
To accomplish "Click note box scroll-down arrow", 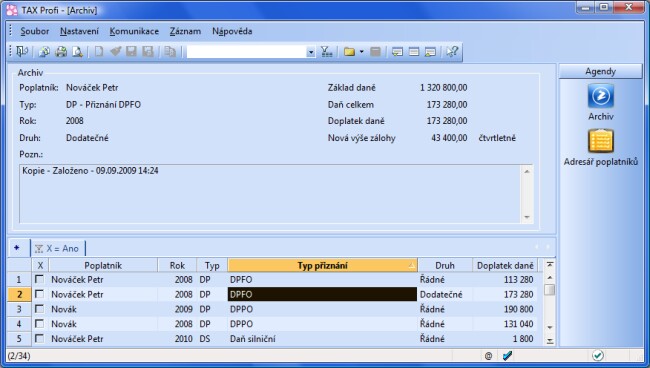I will [527, 217].
